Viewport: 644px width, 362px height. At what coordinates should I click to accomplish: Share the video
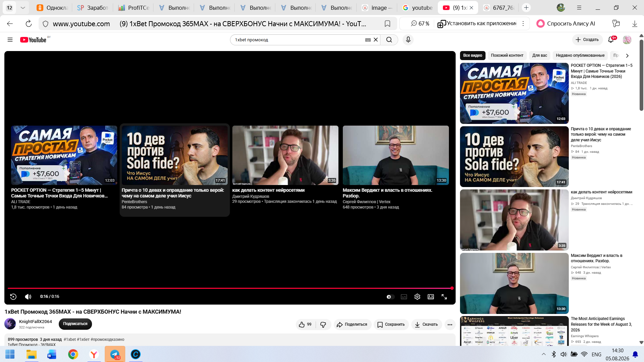click(x=352, y=324)
